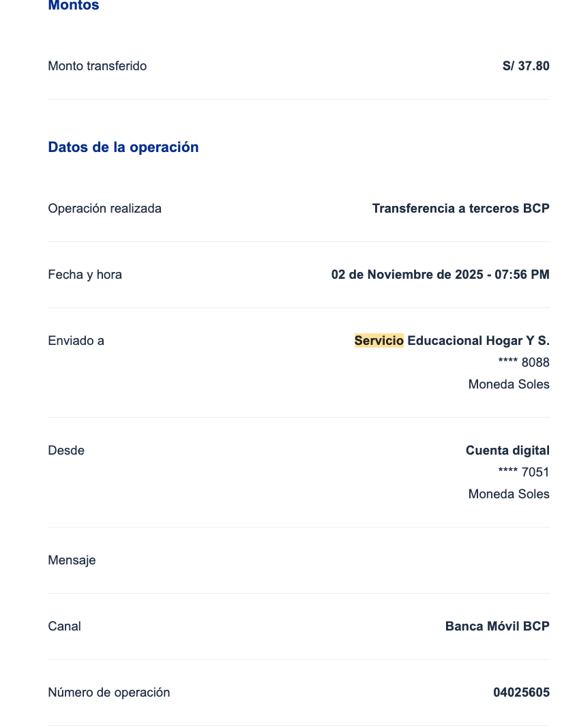Click the Banca Móvil BCP channel value
The width and height of the screenshot is (577, 728).
click(497, 626)
